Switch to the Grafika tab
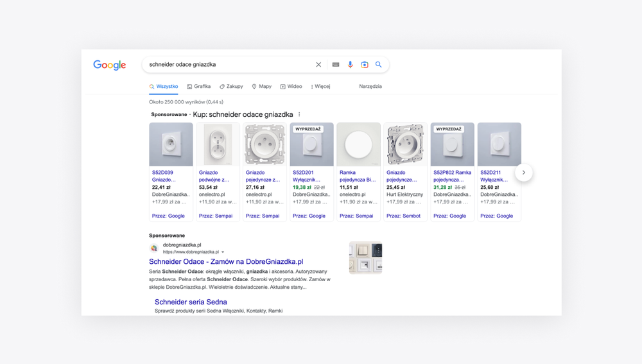Screen dimensions: 642x364 click(198, 87)
